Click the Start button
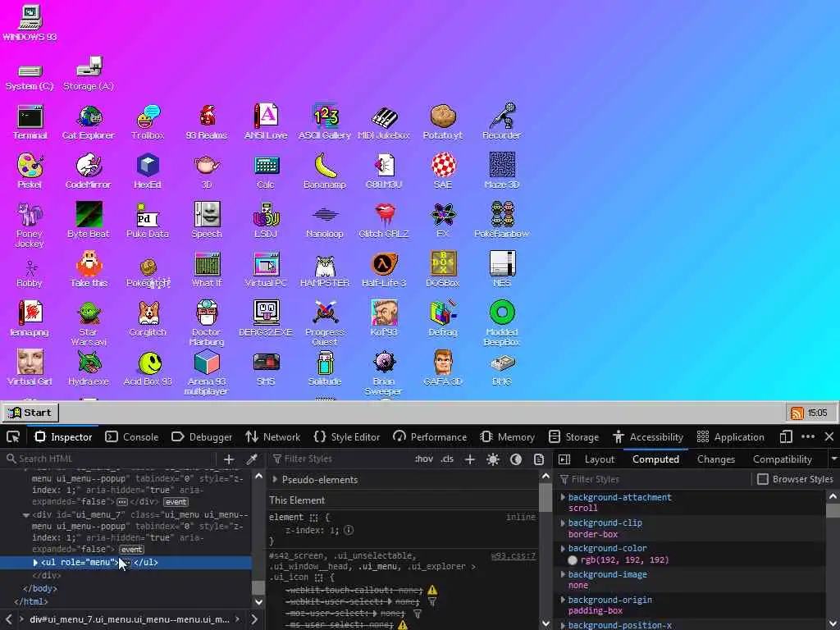Viewport: 840px width, 630px height. pyautogui.click(x=30, y=413)
